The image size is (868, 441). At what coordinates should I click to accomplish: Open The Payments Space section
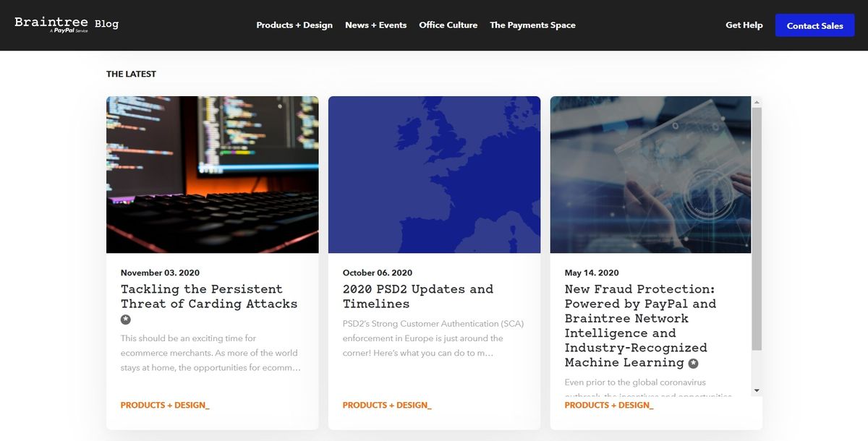(x=532, y=25)
